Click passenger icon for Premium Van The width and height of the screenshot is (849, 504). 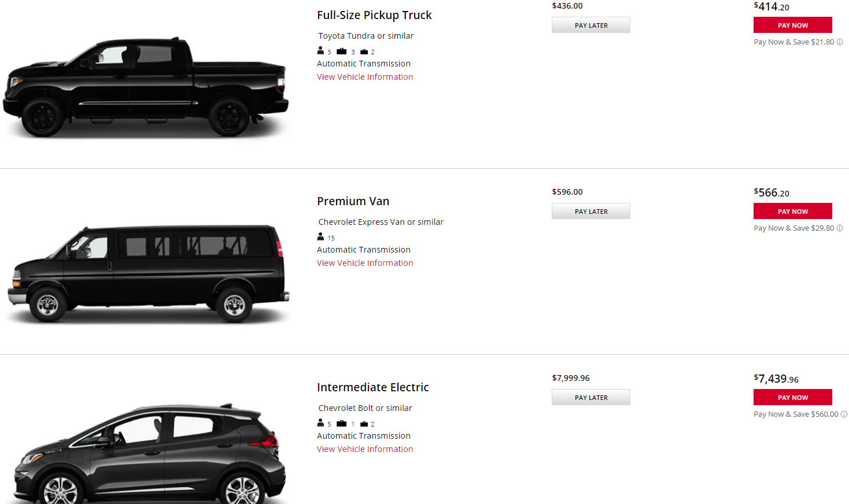point(320,237)
